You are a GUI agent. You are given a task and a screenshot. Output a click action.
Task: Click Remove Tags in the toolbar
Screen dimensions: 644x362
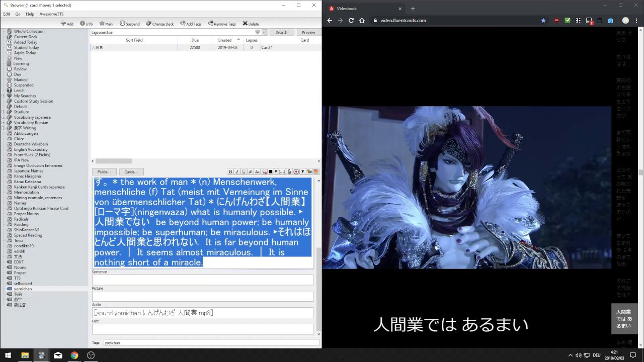[x=222, y=24]
